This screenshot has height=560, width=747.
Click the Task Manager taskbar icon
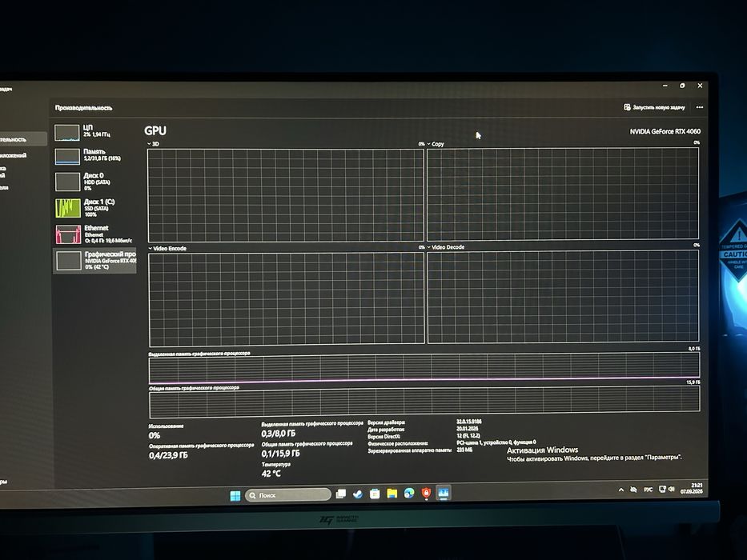click(x=443, y=492)
